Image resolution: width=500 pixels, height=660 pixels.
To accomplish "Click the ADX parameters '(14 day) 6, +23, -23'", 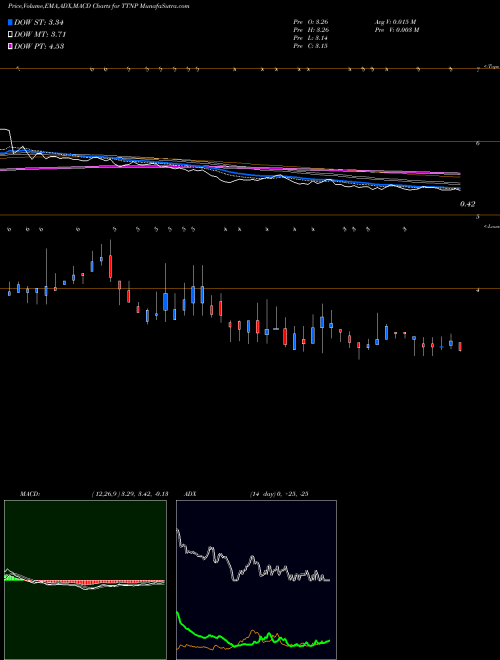I will point(279,494).
